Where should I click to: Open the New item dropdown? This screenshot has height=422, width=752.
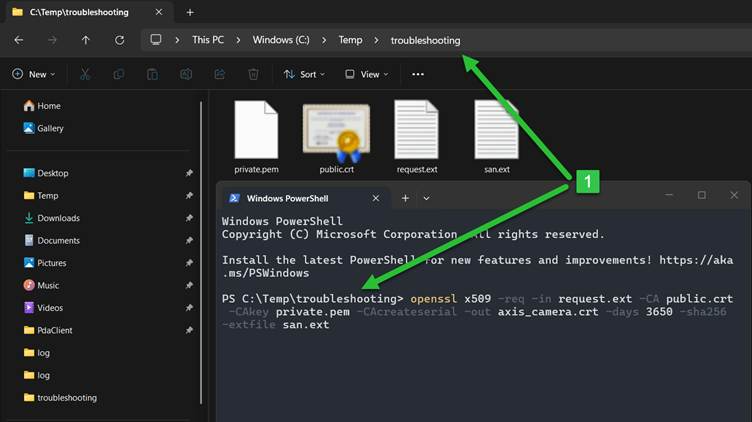34,74
